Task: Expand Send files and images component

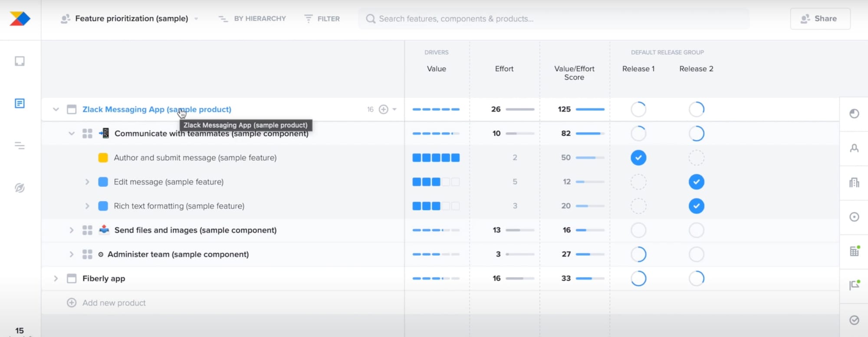Action: (72, 230)
